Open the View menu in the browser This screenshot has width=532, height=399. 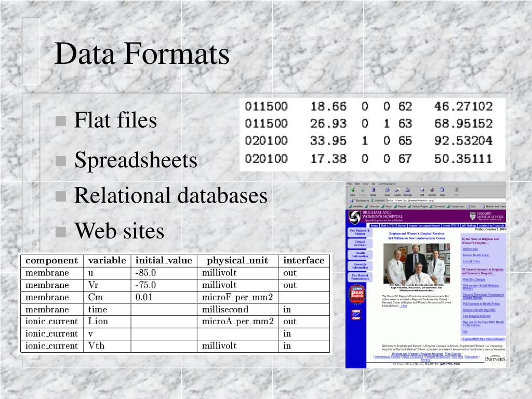pos(365,184)
